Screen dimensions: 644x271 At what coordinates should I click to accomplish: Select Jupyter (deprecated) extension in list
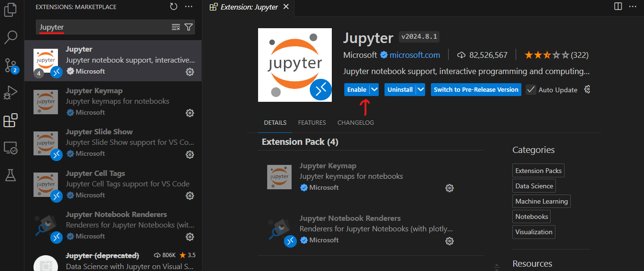click(x=113, y=259)
